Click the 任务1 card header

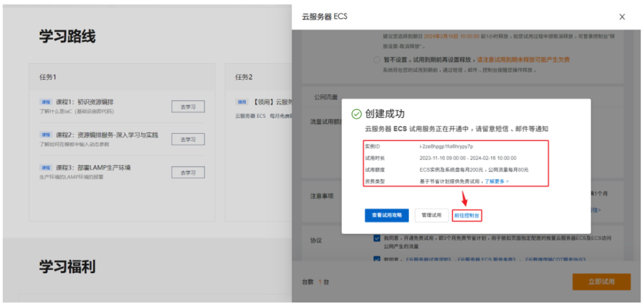point(122,77)
